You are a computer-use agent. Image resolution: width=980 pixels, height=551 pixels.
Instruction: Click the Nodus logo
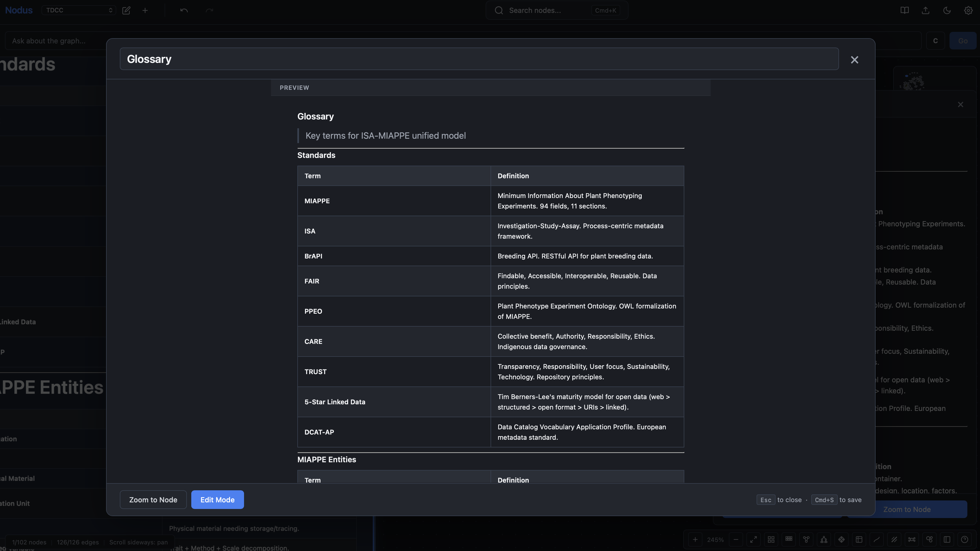pyautogui.click(x=19, y=10)
